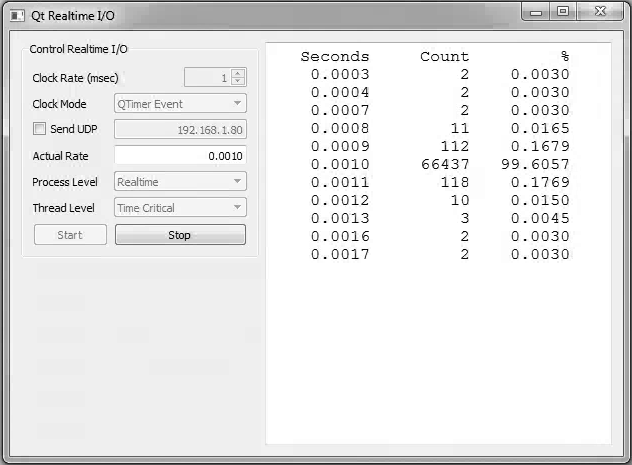Click the 66437 count value

pos(445,164)
